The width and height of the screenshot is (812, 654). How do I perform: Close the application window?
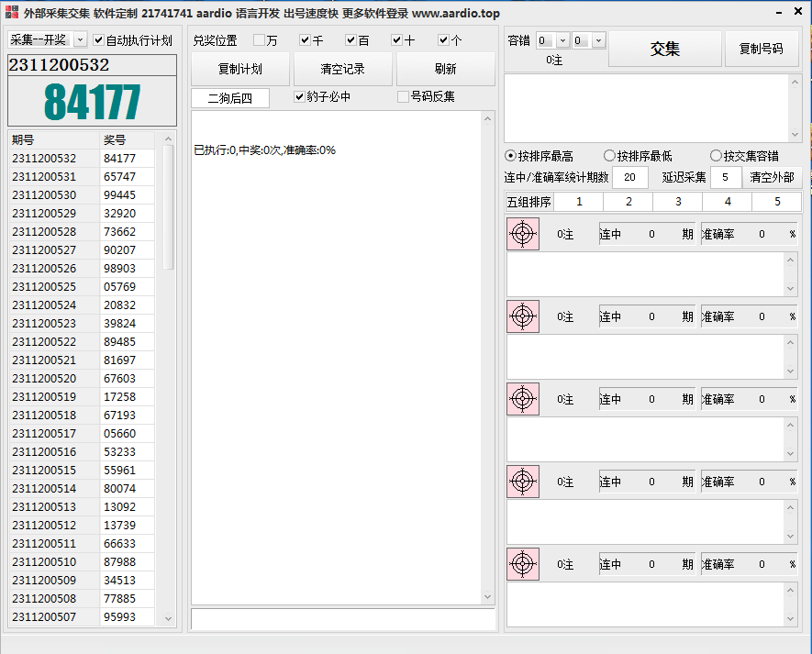point(798,11)
